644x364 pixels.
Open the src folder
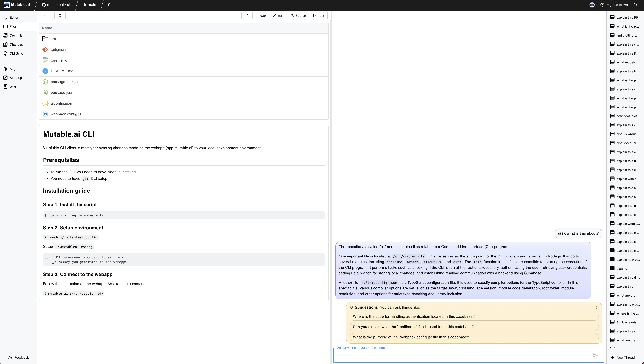click(184, 39)
